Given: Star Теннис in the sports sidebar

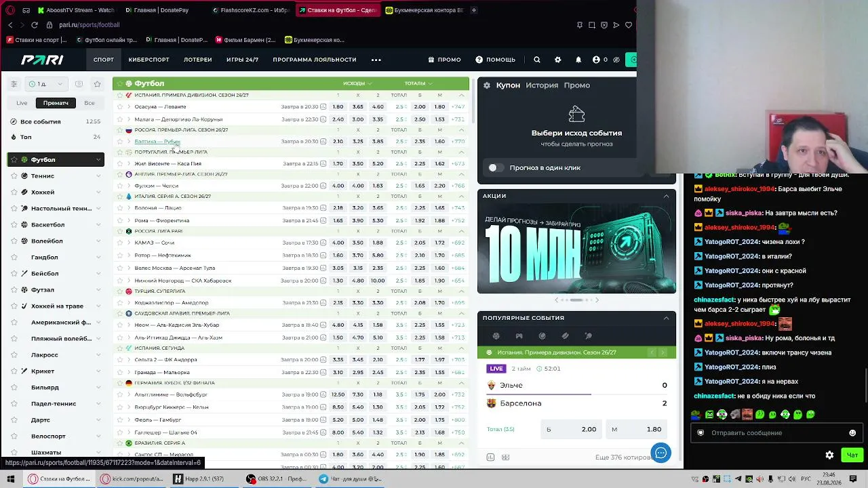Looking at the screenshot, I should (14, 176).
